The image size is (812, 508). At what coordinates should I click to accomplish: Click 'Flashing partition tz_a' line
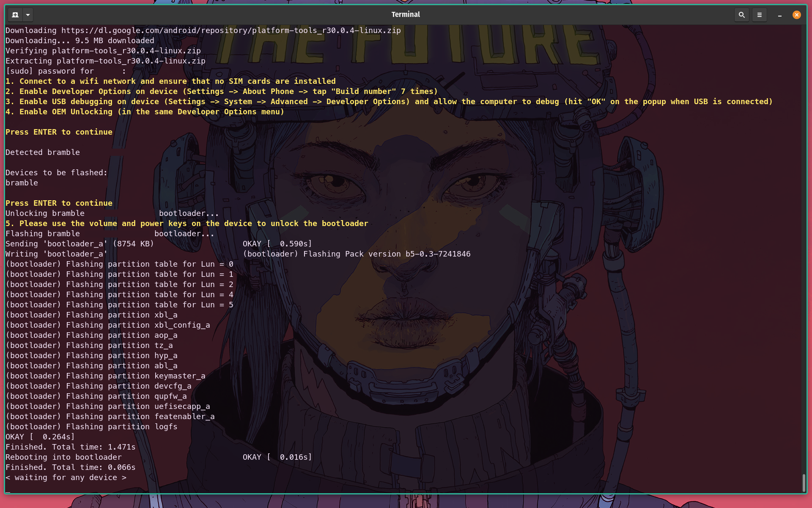coord(89,345)
